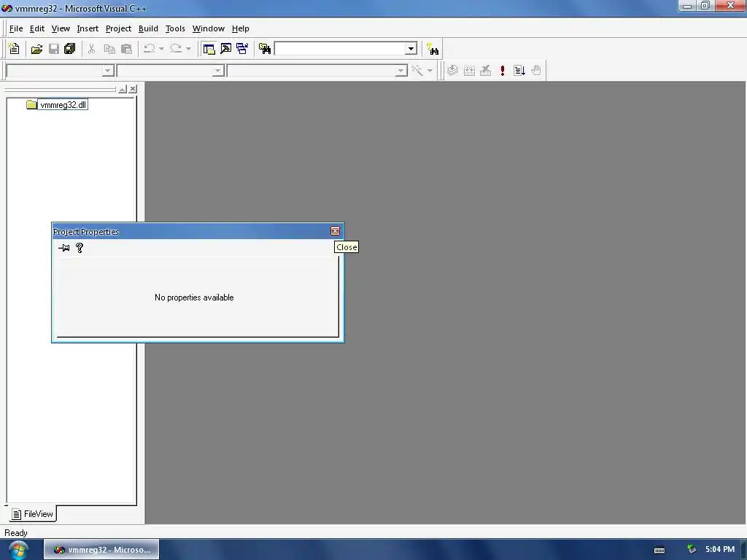The image size is (747, 560).
Task: Click the 5:04 PM clock
Action: tap(720, 550)
